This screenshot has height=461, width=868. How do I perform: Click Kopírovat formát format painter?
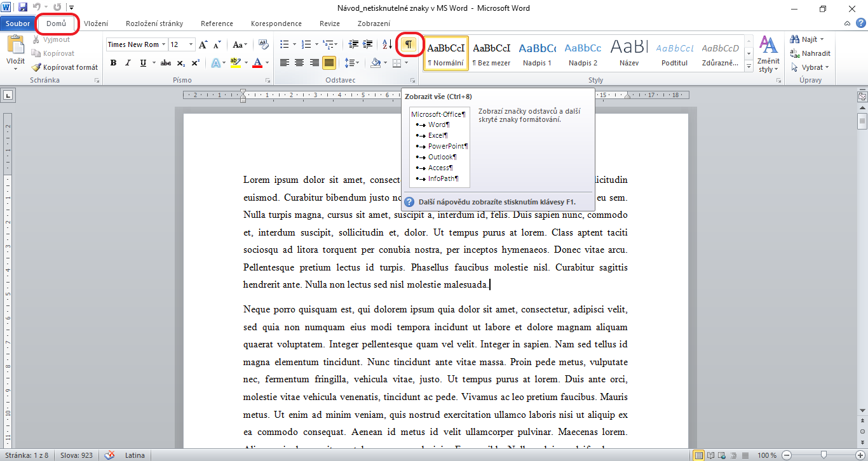point(65,67)
